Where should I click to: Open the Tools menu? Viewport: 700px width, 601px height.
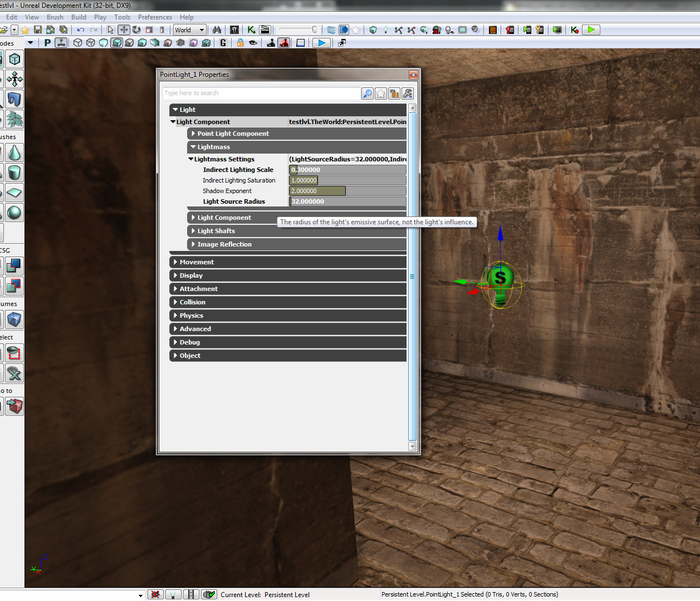[122, 17]
